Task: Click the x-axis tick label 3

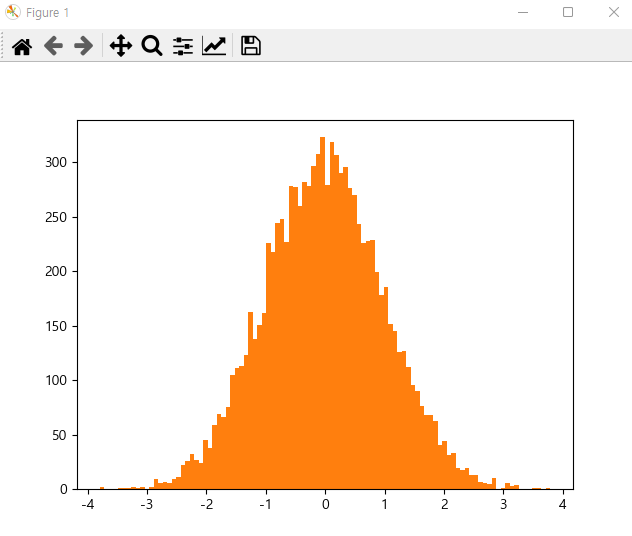Action: point(503,504)
